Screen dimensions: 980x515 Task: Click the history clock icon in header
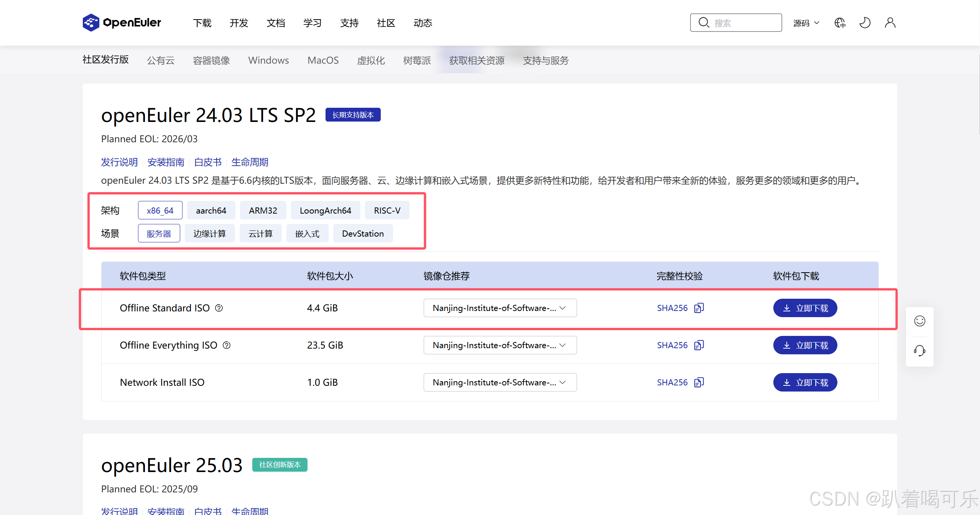point(865,23)
